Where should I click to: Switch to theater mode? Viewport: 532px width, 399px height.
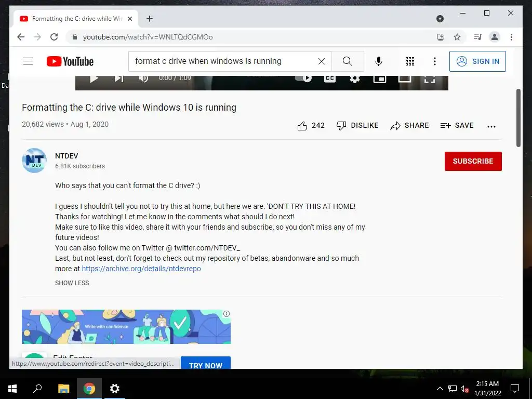pos(404,79)
